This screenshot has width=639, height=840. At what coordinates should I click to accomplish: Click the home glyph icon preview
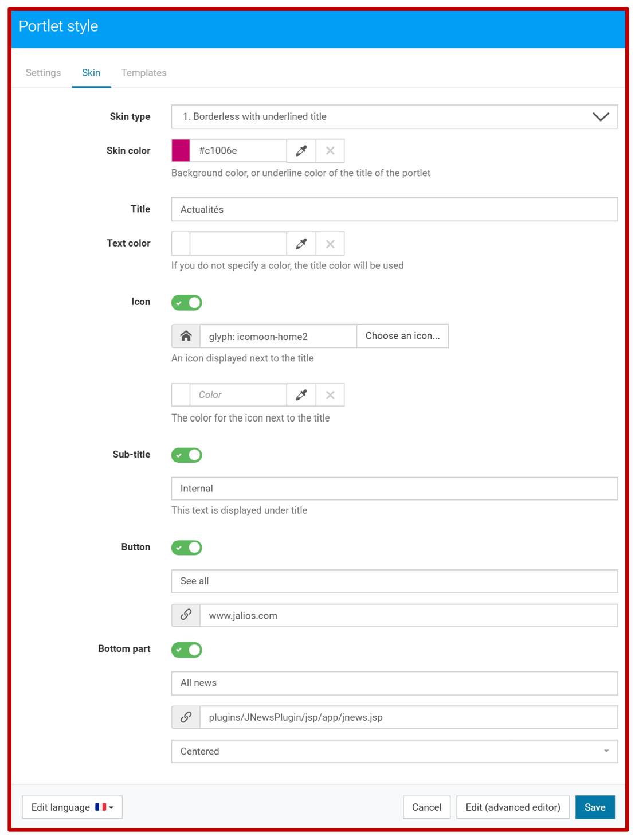[x=186, y=336]
